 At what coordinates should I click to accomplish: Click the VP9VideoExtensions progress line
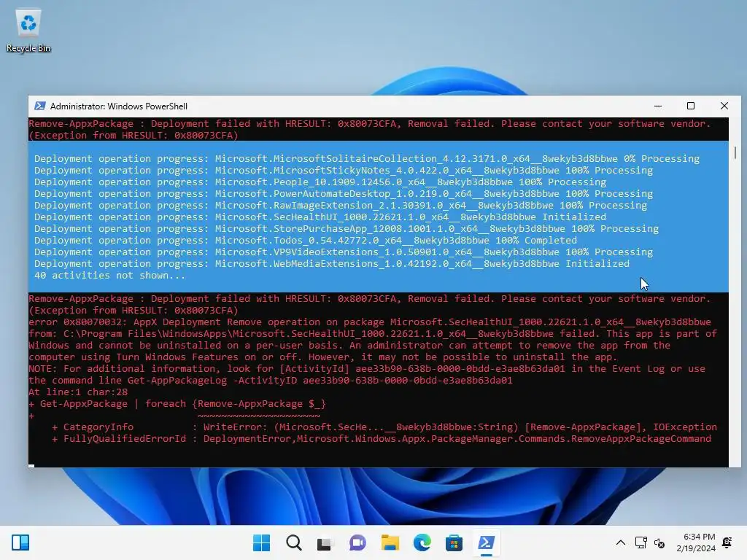pos(344,252)
